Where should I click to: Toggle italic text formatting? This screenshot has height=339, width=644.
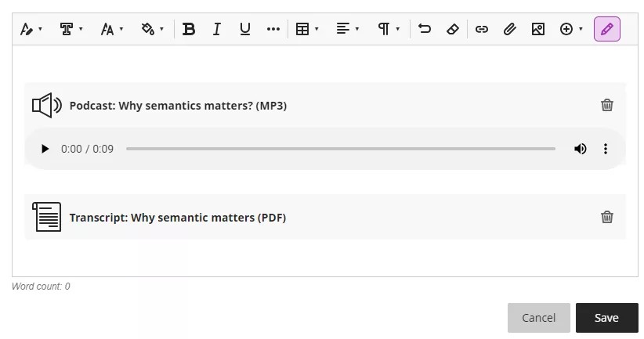click(217, 29)
